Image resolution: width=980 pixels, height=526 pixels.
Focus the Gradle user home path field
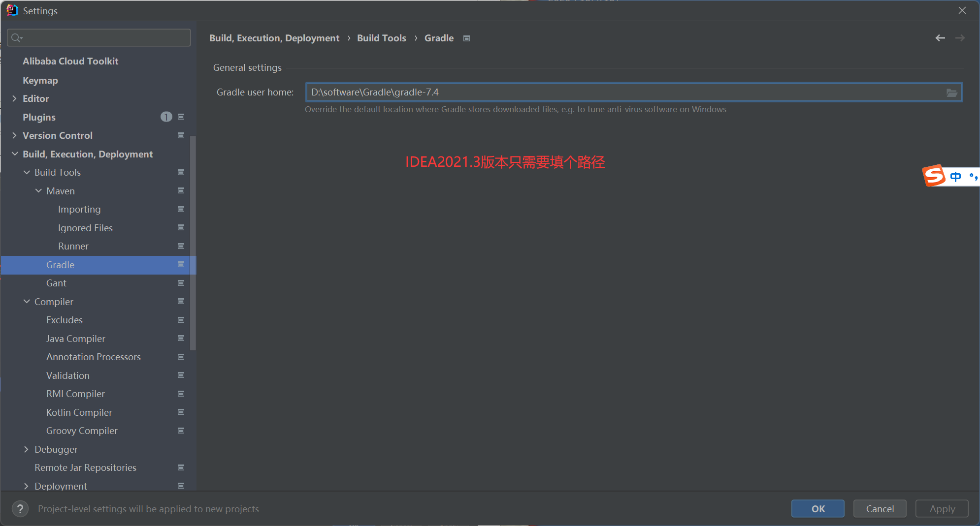[625, 93]
